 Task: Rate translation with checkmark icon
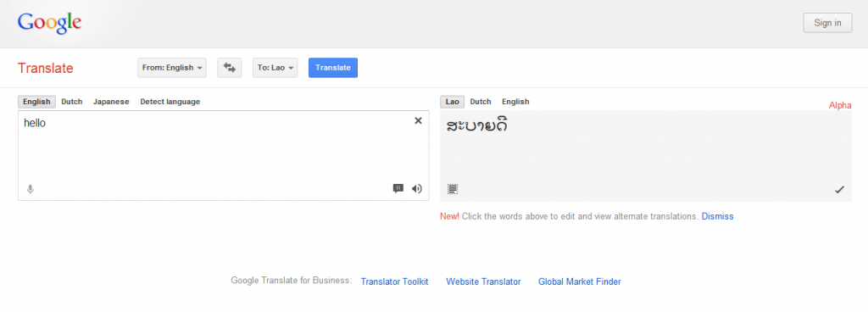click(x=840, y=190)
